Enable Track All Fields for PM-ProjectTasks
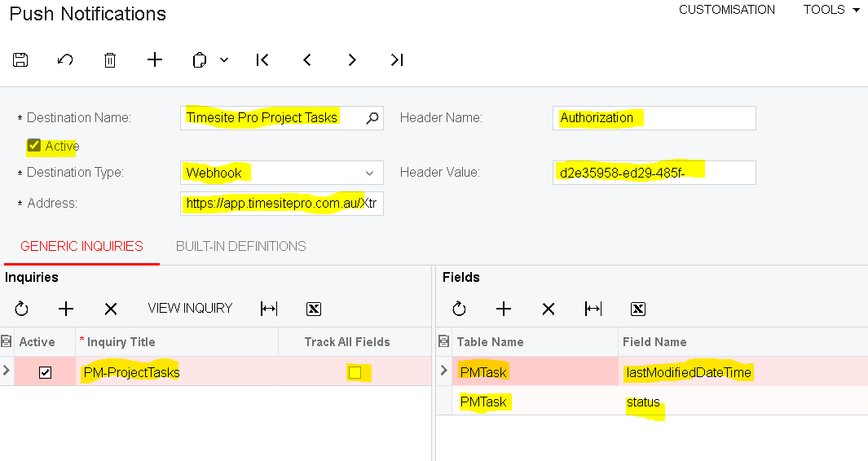The image size is (868, 461). 355,372
